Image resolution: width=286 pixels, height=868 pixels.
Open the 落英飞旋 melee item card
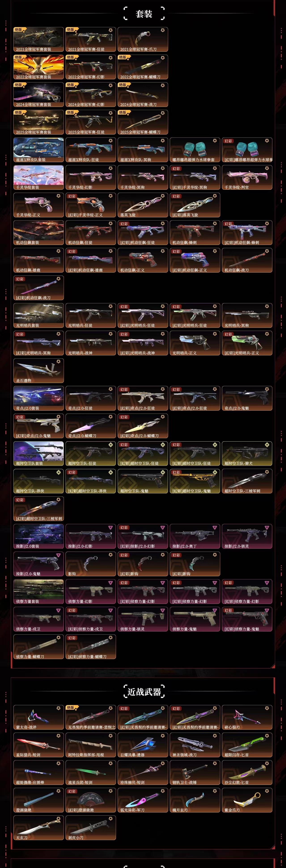143,205
